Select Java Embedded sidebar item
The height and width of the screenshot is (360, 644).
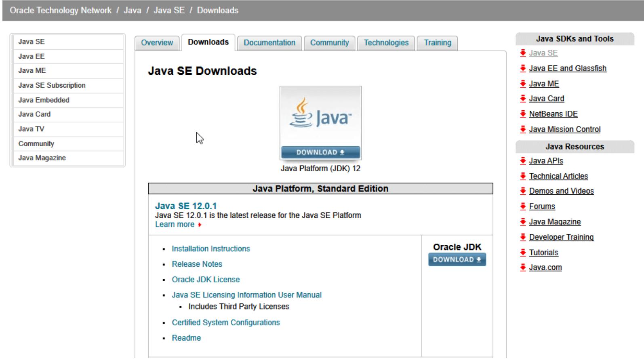(68, 100)
